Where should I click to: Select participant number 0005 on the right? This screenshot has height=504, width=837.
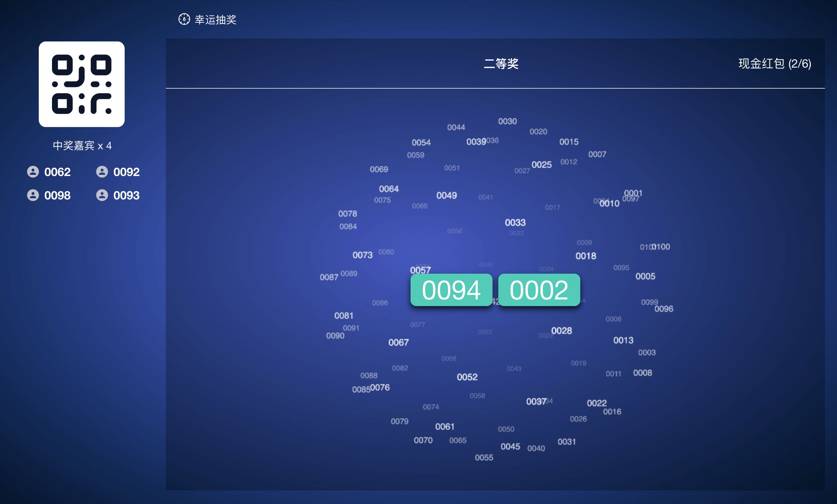coord(645,276)
